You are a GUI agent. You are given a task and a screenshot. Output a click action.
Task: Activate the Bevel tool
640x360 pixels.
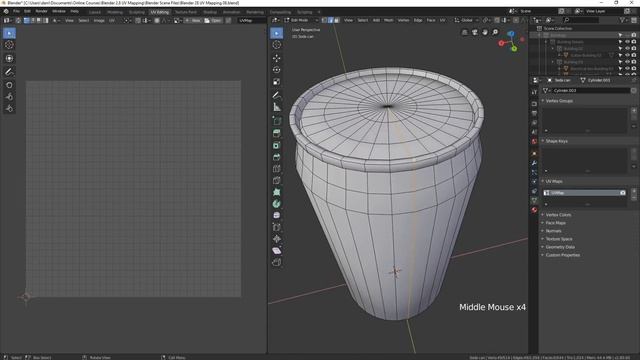(x=277, y=157)
